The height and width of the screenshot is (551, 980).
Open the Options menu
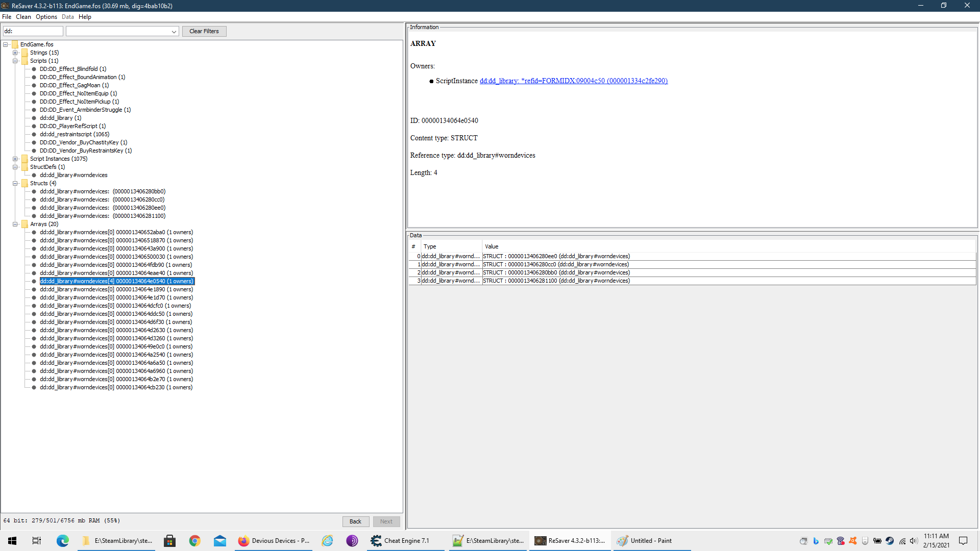(x=46, y=17)
